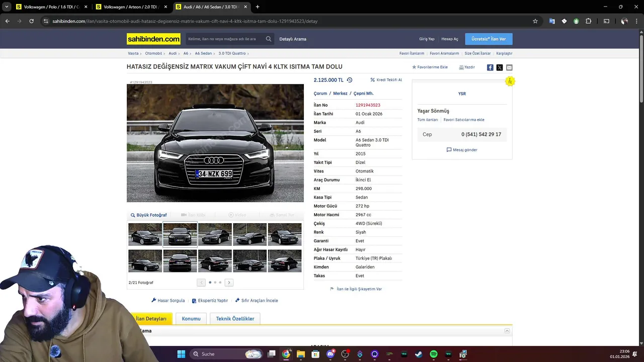The height and width of the screenshot is (362, 644).
Task: Share the listing by email icon
Action: 509,67
